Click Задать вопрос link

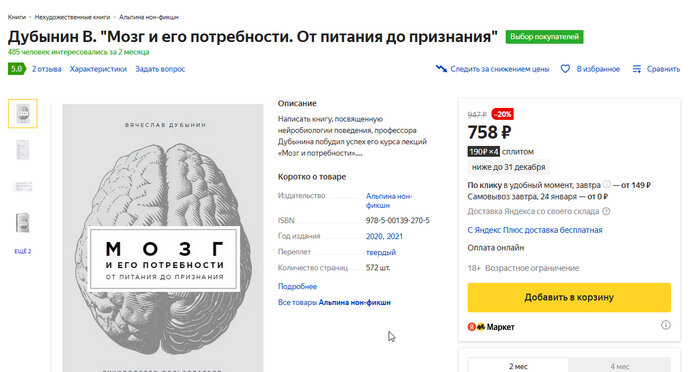coord(160,69)
